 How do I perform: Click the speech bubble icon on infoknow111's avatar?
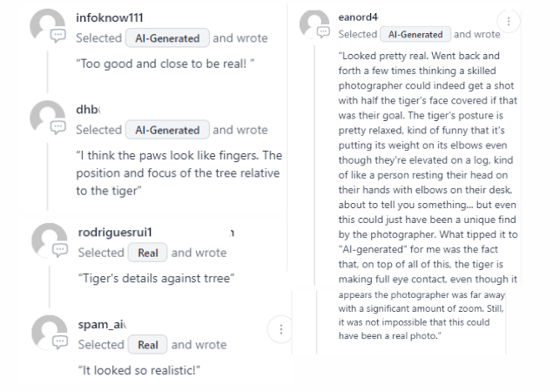point(57,36)
